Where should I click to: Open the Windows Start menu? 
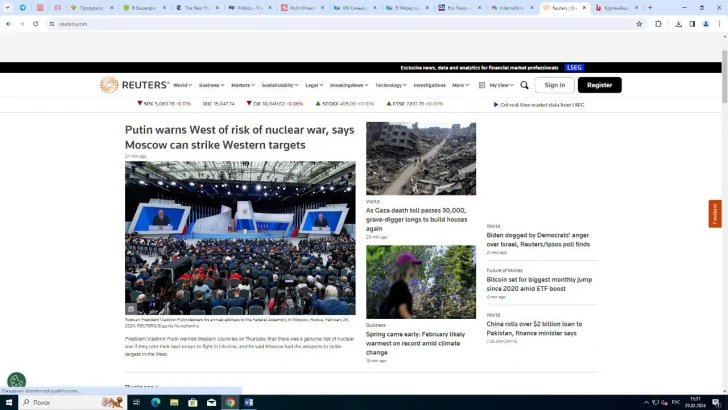9,402
